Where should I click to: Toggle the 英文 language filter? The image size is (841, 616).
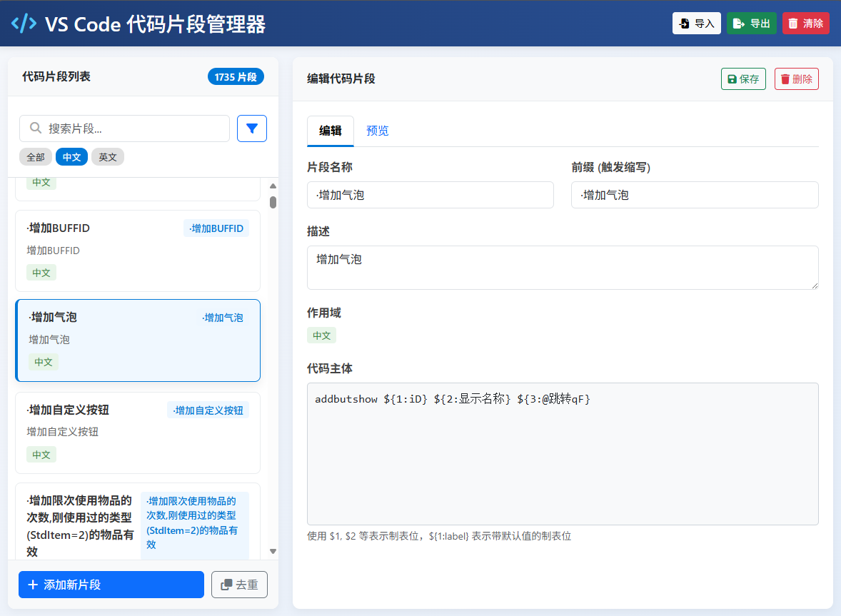(108, 157)
